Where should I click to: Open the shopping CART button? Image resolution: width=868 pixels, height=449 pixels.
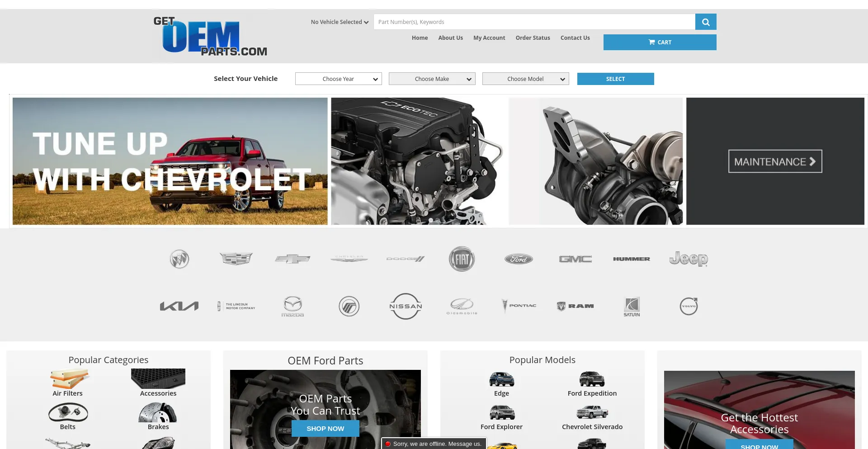[x=660, y=42]
